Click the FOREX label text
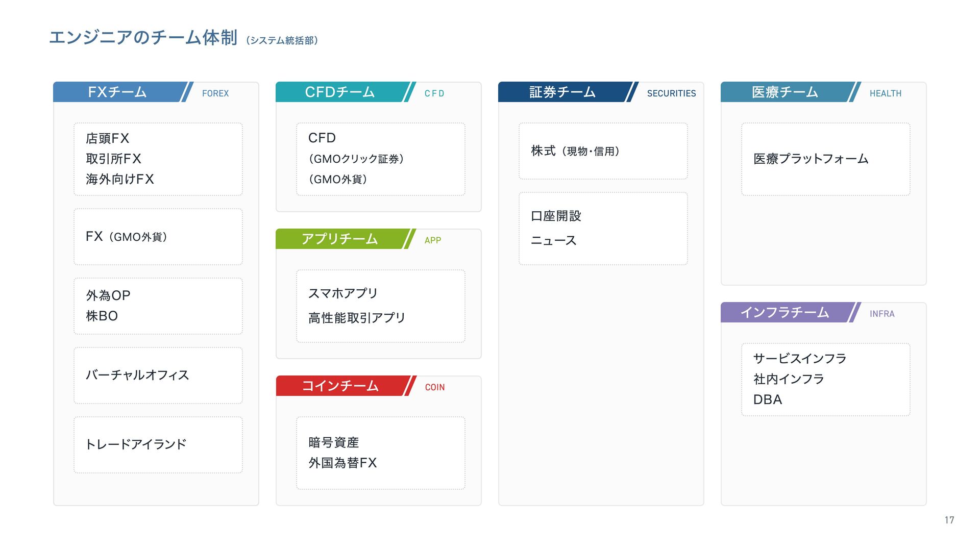Image resolution: width=980 pixels, height=551 pixels. [x=215, y=94]
